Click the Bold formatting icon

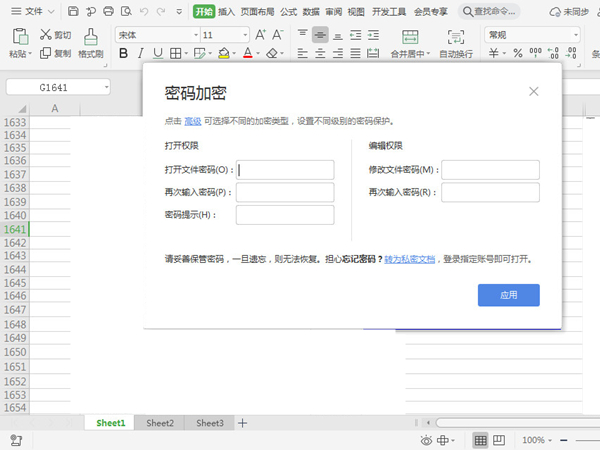(123, 54)
